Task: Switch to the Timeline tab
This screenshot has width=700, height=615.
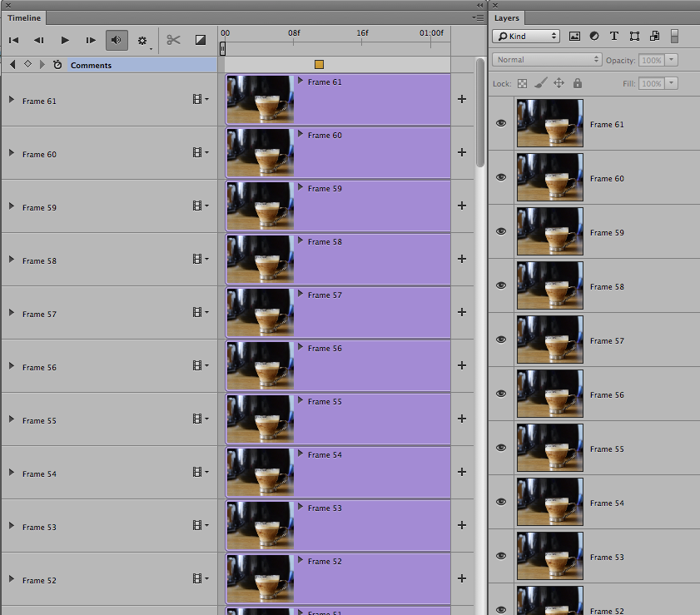Action: [24, 17]
